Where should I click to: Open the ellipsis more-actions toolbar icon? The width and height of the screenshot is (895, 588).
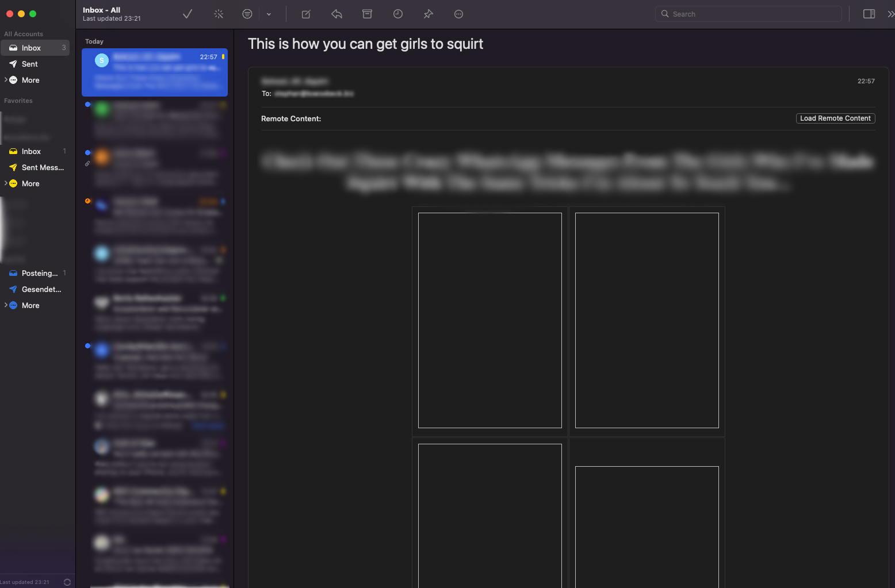click(x=458, y=14)
